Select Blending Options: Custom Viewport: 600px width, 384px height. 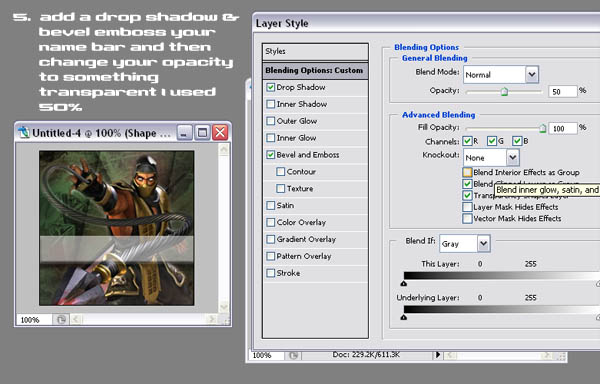pos(315,70)
